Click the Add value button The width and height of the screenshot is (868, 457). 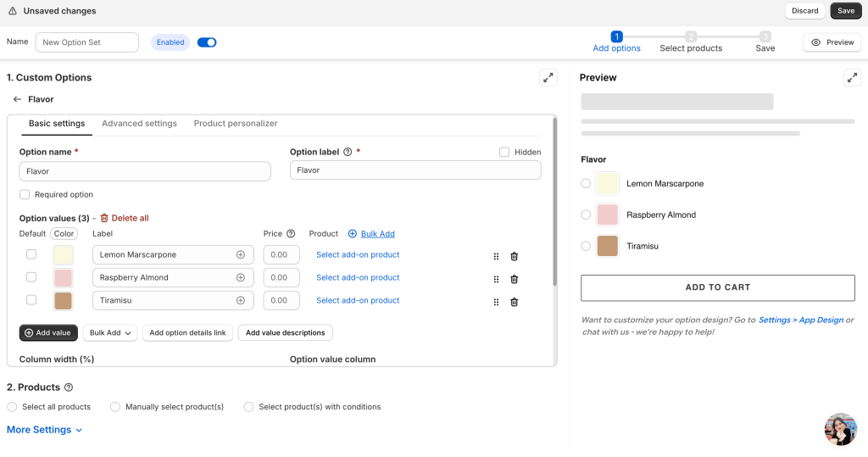48,333
